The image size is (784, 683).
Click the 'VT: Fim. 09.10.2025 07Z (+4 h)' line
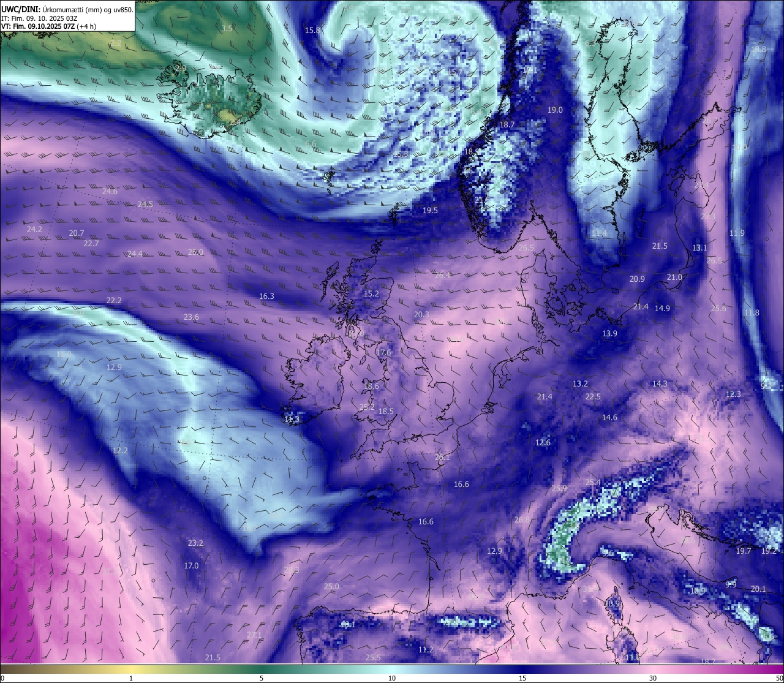[48, 26]
